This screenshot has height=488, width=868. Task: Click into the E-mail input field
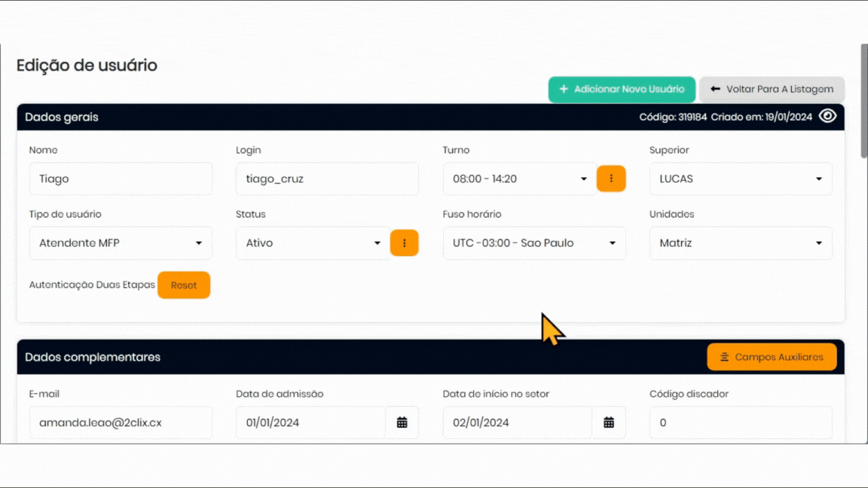click(x=121, y=422)
